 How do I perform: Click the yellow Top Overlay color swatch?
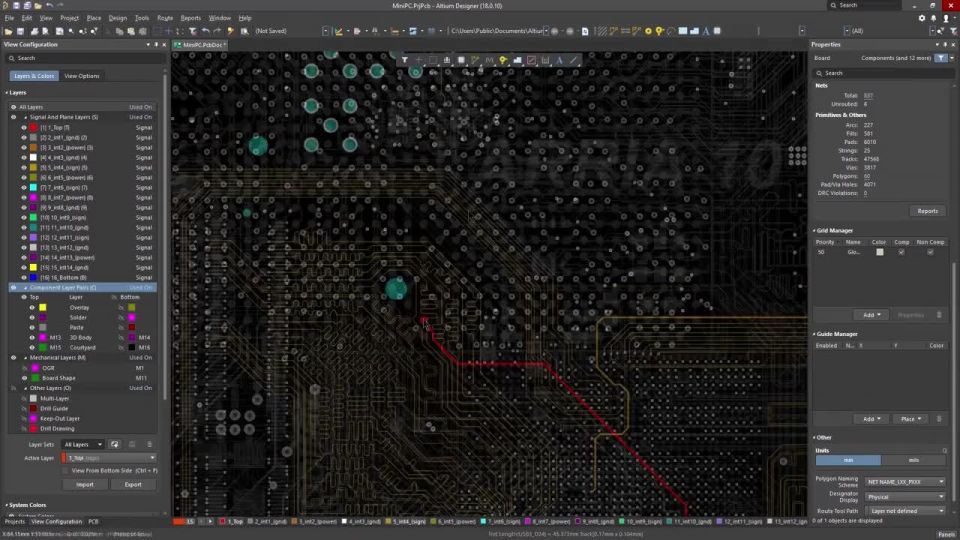(x=43, y=308)
